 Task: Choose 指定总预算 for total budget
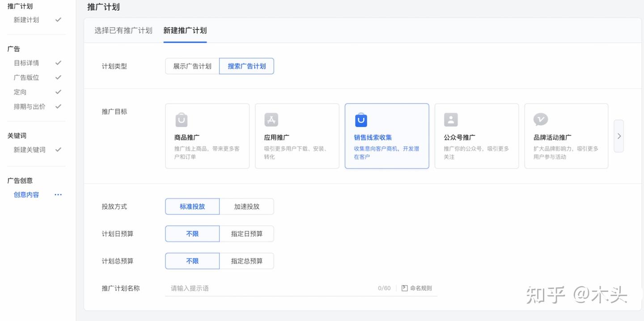pyautogui.click(x=246, y=261)
